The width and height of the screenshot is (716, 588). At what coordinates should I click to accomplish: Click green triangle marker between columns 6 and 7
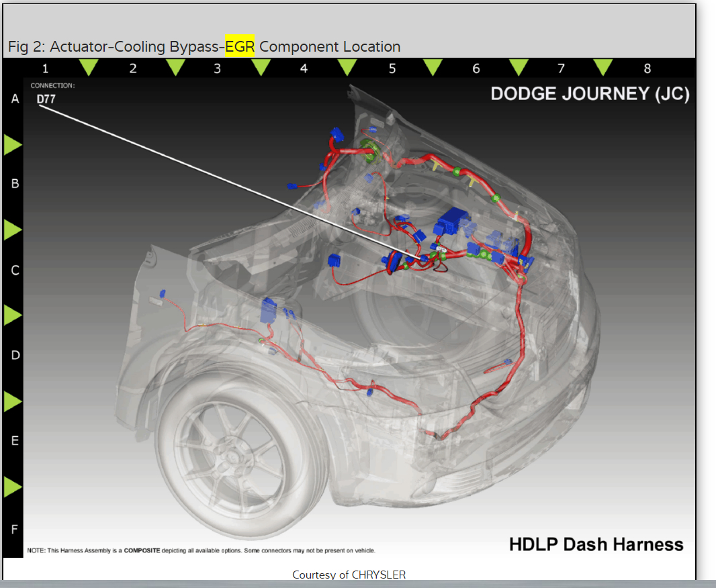519,66
